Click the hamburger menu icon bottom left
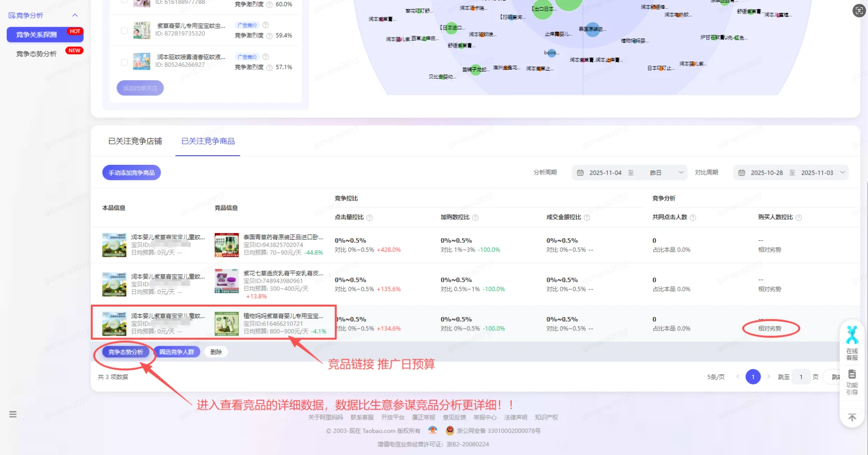This screenshot has width=868, height=455. (12, 414)
